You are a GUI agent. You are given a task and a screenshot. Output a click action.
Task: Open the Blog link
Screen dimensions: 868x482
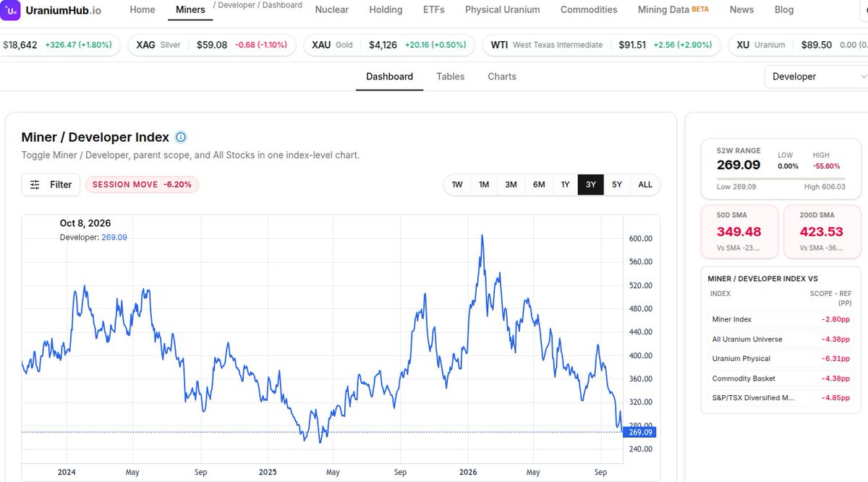pos(784,10)
